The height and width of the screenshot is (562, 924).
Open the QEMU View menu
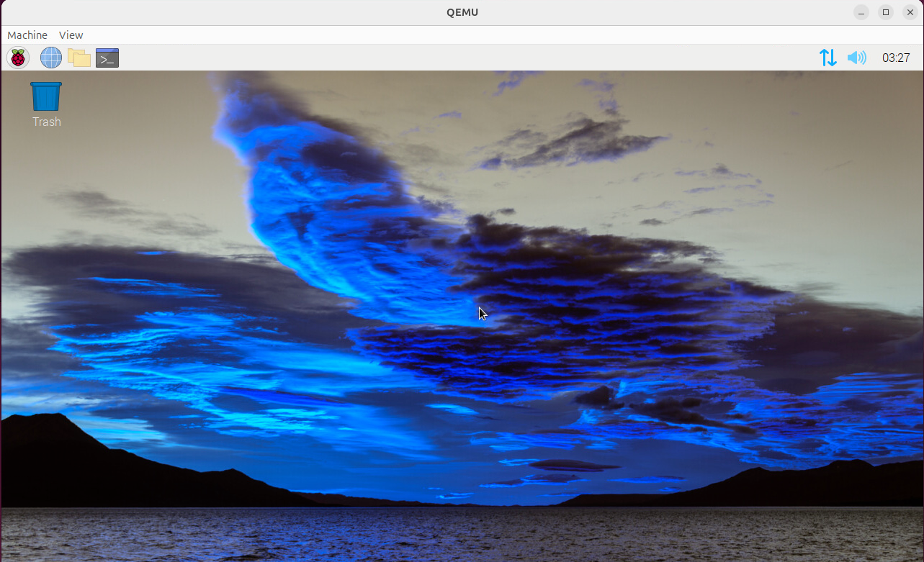coord(71,35)
